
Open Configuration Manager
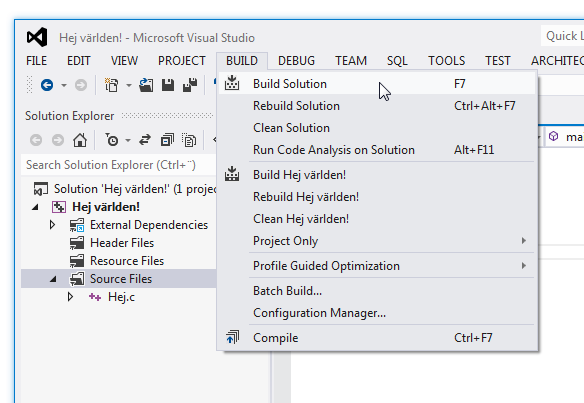pyautogui.click(x=376, y=313)
